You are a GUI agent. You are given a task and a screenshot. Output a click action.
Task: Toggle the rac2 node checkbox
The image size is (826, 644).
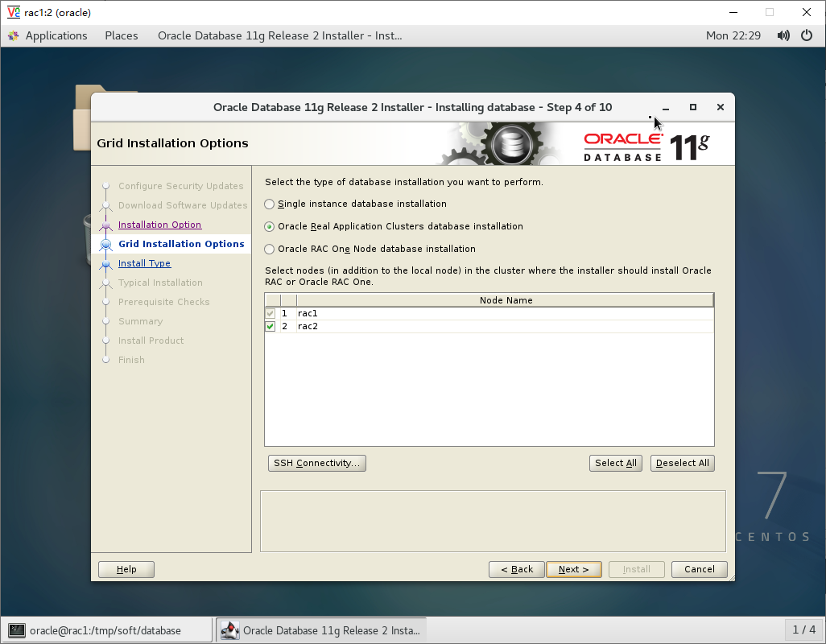(x=271, y=327)
